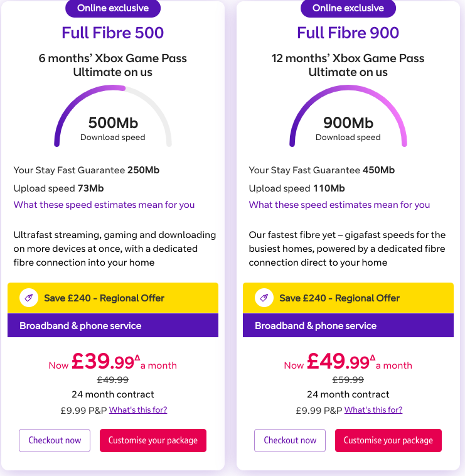Open 'What's this for?' under £39.99 plan
465x476 pixels.
[138, 410]
